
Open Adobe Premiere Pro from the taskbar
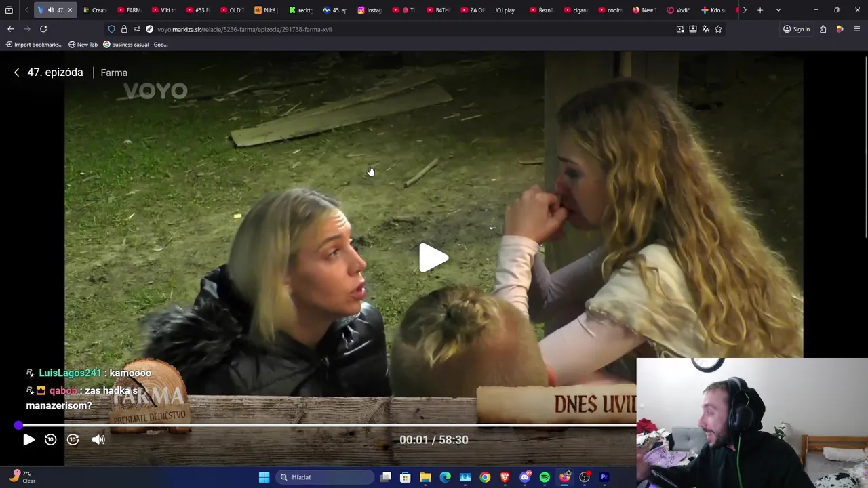coord(604,477)
